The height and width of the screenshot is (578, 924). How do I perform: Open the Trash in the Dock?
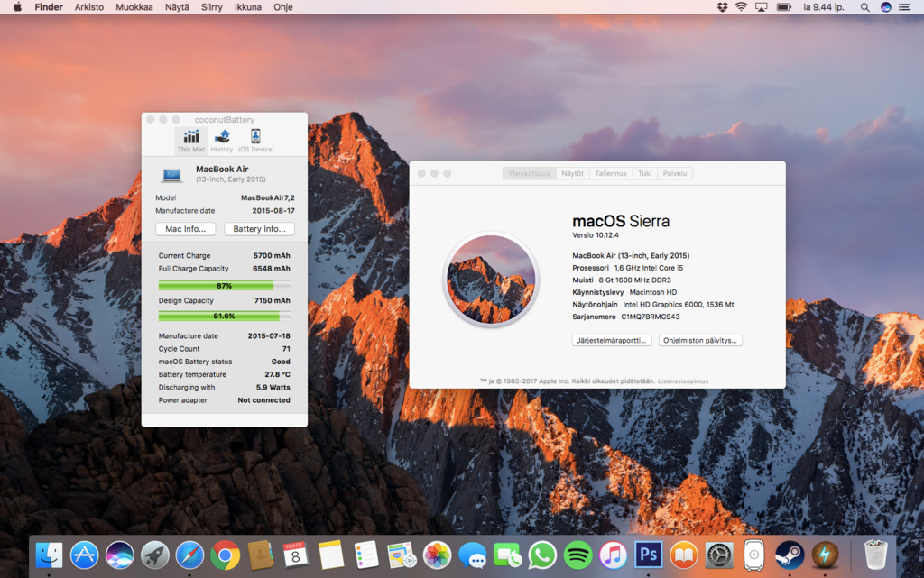click(x=875, y=555)
